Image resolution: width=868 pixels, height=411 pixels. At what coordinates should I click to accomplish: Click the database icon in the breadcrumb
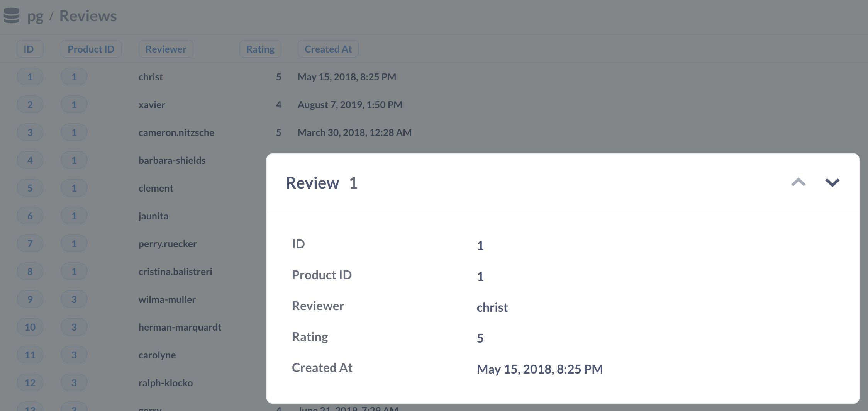click(11, 16)
